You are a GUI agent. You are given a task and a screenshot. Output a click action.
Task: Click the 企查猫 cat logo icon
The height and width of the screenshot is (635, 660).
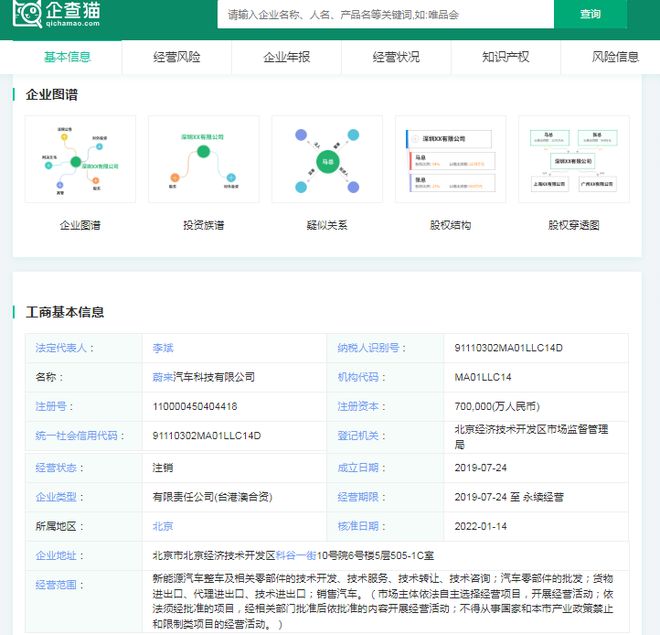(27, 13)
